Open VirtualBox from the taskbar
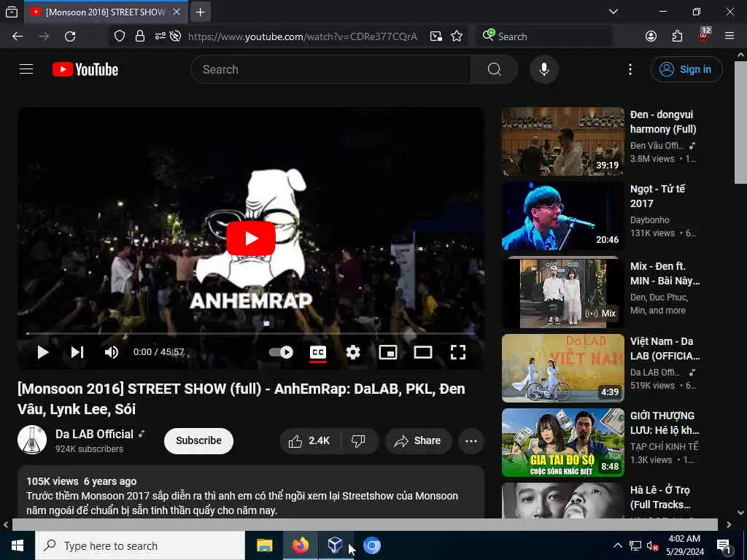This screenshot has height=560, width=747. coord(336,545)
